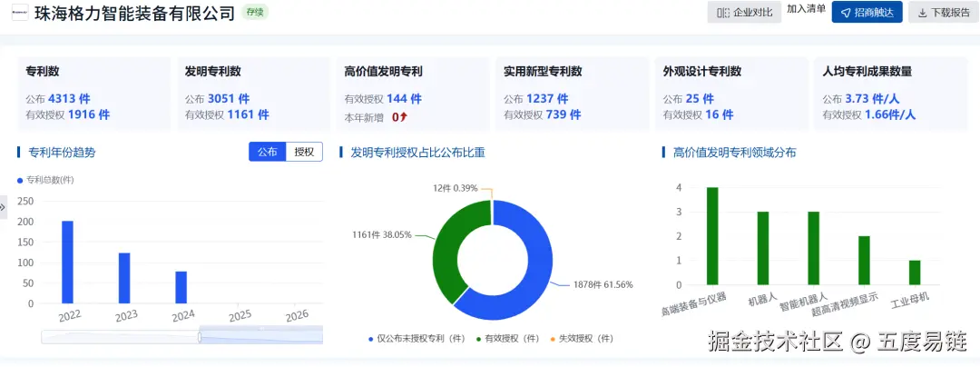Click the 1878件 61.56% label
Screen dimensions: 980x367
point(603,284)
